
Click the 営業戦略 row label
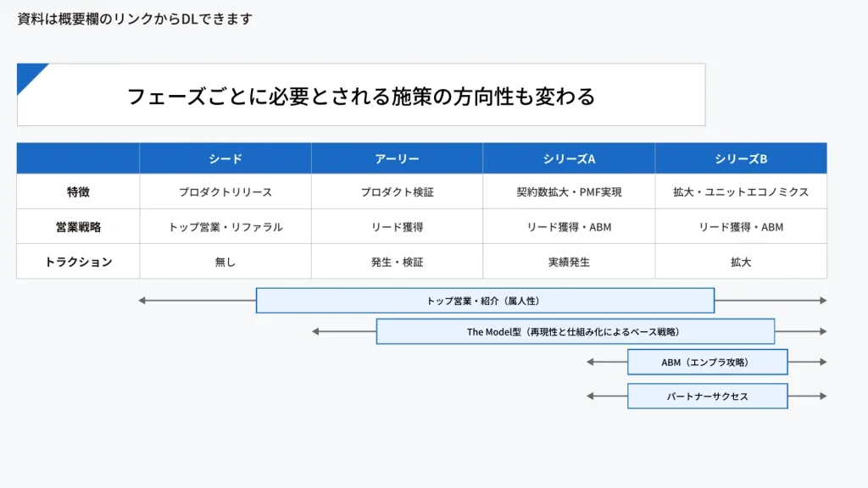coord(78,227)
